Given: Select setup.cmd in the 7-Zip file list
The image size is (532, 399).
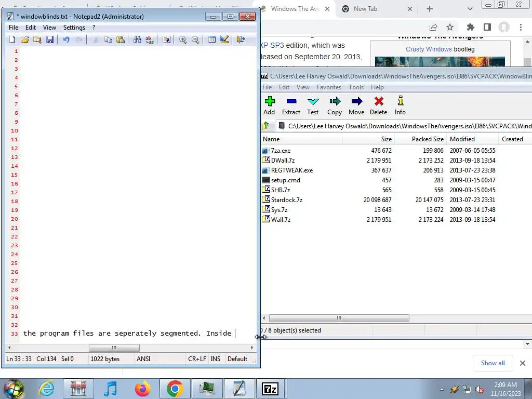Looking at the screenshot, I should pyautogui.click(x=285, y=180).
